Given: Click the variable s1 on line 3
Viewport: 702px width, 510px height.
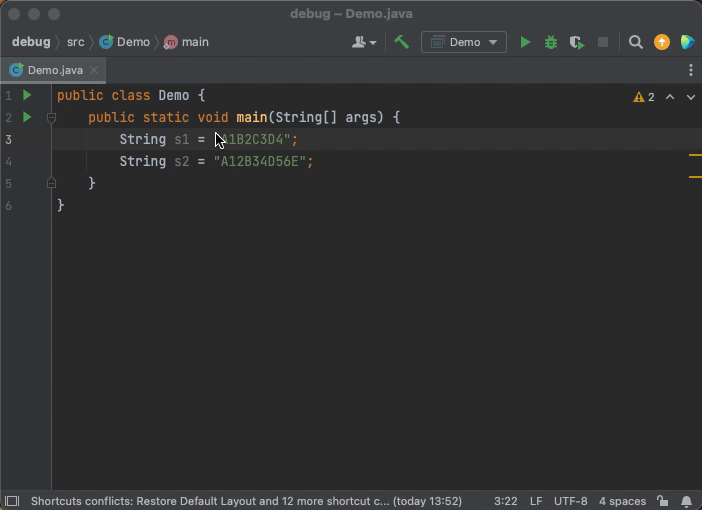Looking at the screenshot, I should 181,139.
